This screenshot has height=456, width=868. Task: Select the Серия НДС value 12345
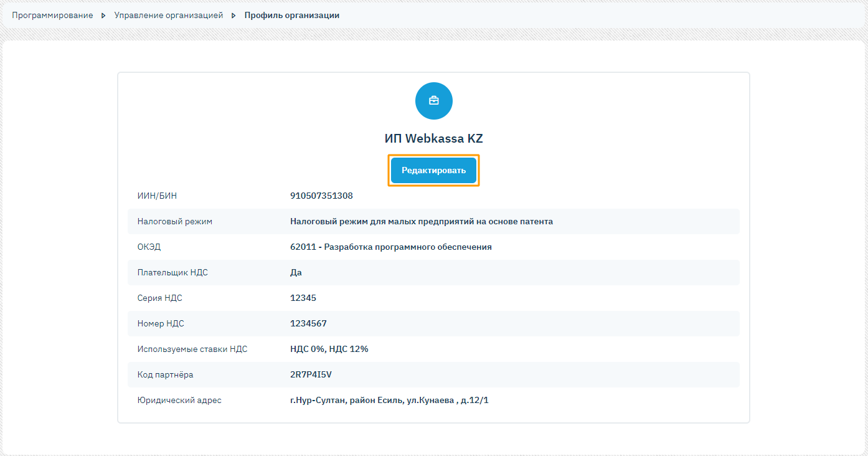pos(303,298)
